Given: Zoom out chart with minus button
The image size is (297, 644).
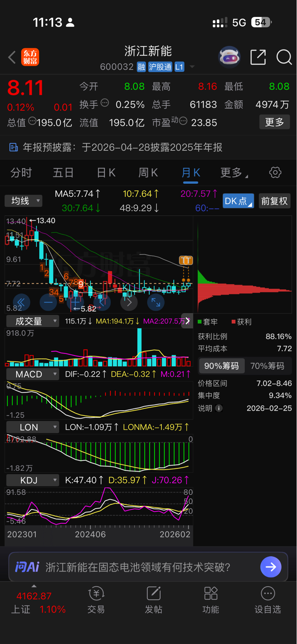Looking at the screenshot, I should pos(48,302).
